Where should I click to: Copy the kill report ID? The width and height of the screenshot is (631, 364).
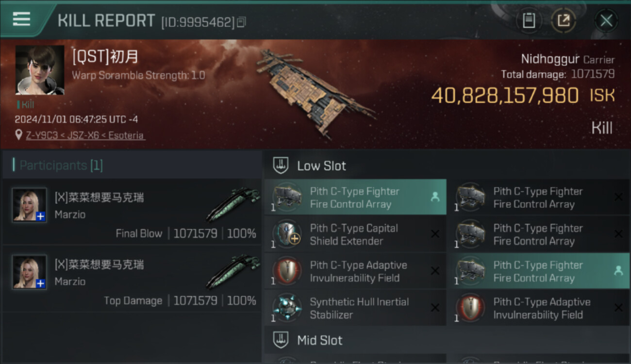[242, 22]
